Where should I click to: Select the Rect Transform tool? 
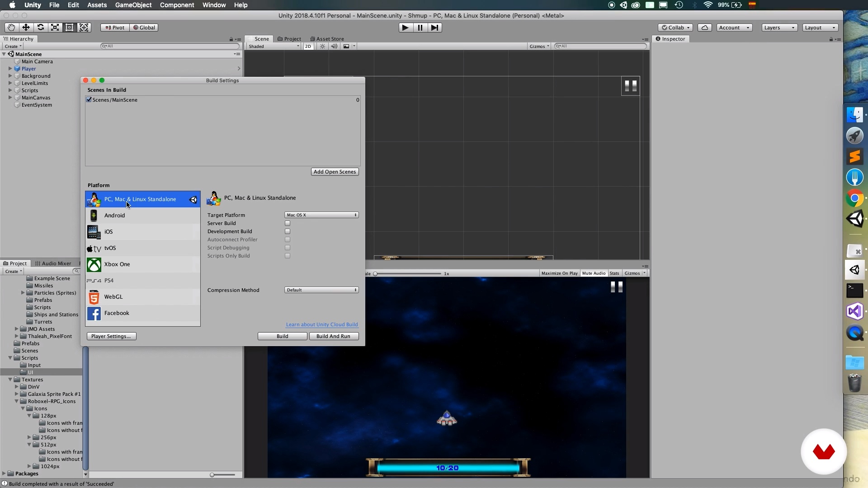point(69,28)
